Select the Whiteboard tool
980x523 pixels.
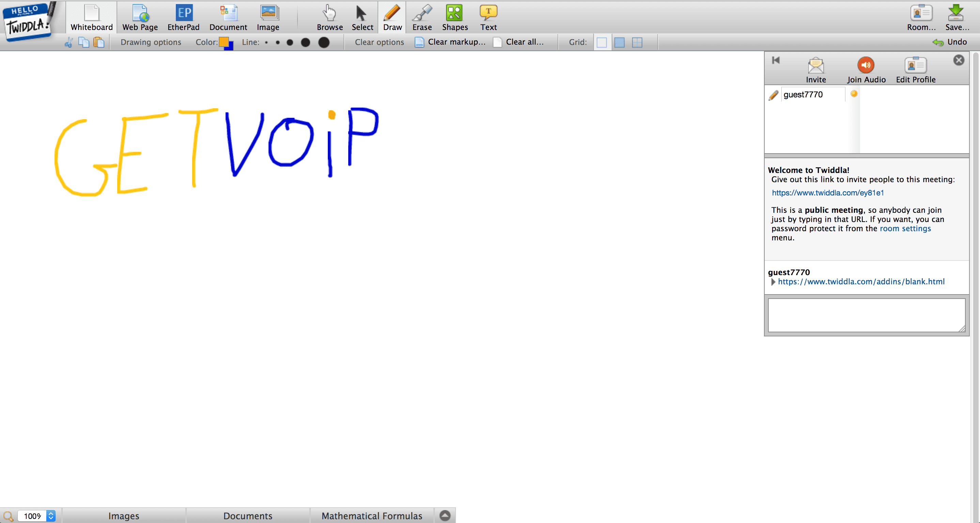(x=90, y=17)
